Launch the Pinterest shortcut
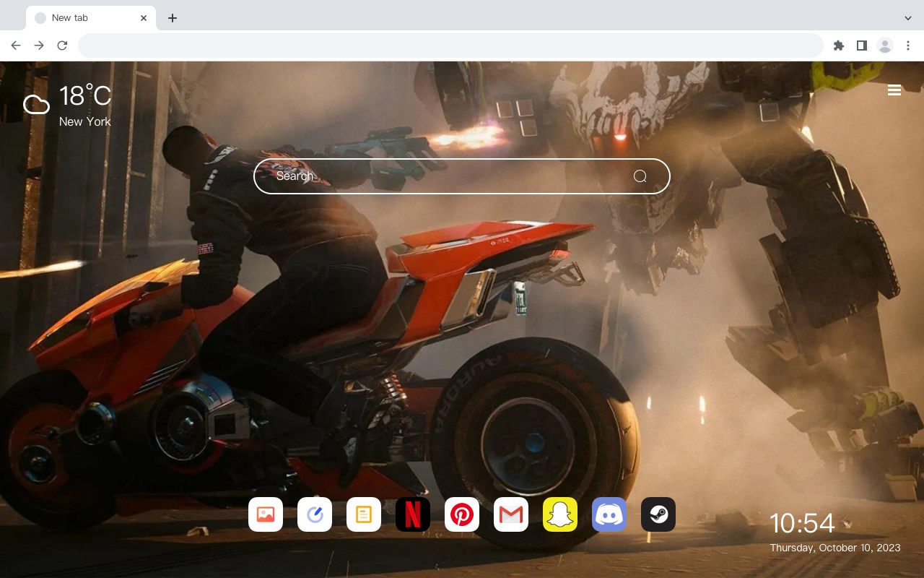This screenshot has height=578, width=924. [462, 514]
